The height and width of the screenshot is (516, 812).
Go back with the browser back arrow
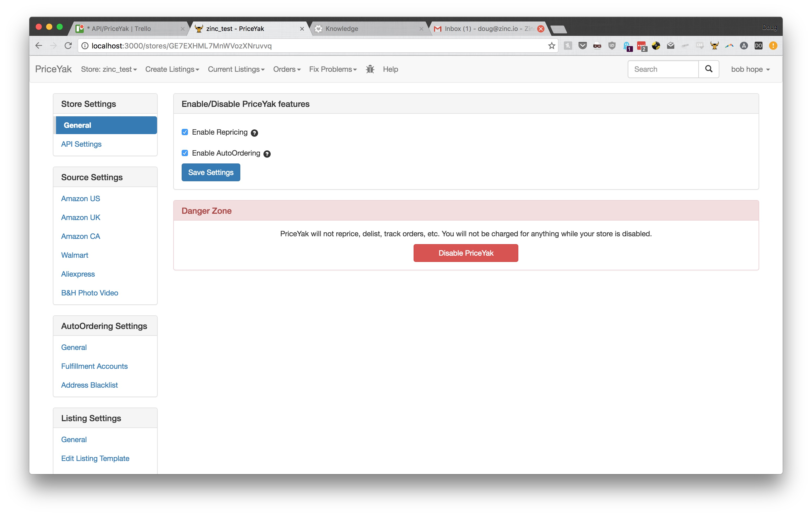(39, 46)
